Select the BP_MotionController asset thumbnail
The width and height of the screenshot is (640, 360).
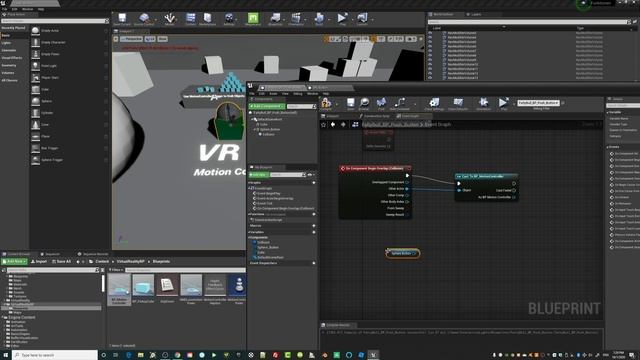tap(120, 289)
